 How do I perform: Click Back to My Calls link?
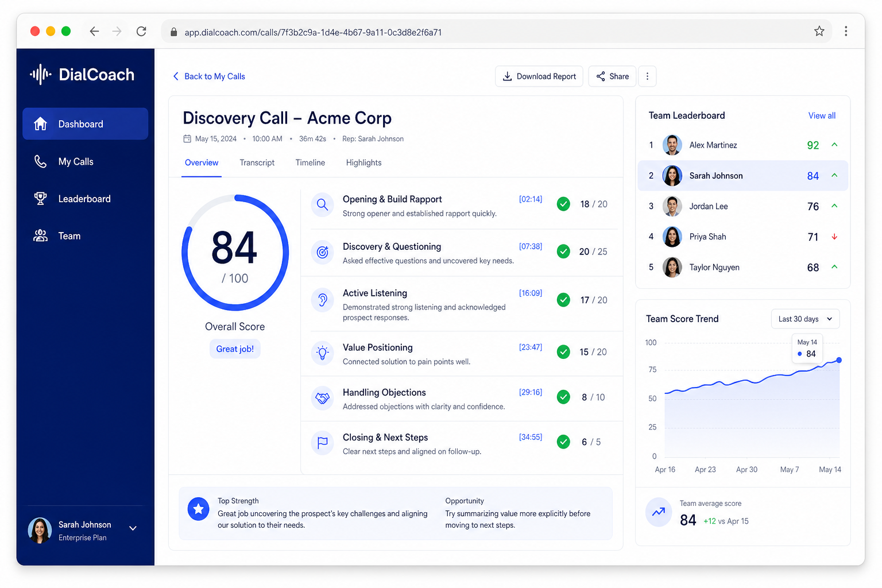pyautogui.click(x=209, y=76)
